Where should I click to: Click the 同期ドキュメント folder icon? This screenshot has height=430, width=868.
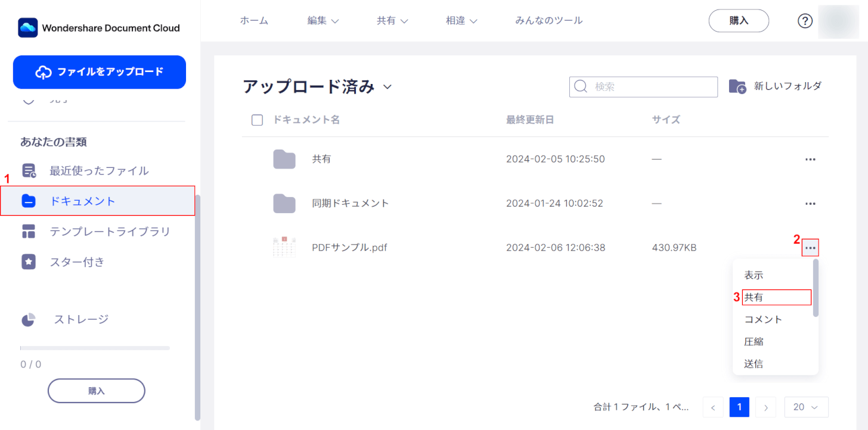click(284, 203)
